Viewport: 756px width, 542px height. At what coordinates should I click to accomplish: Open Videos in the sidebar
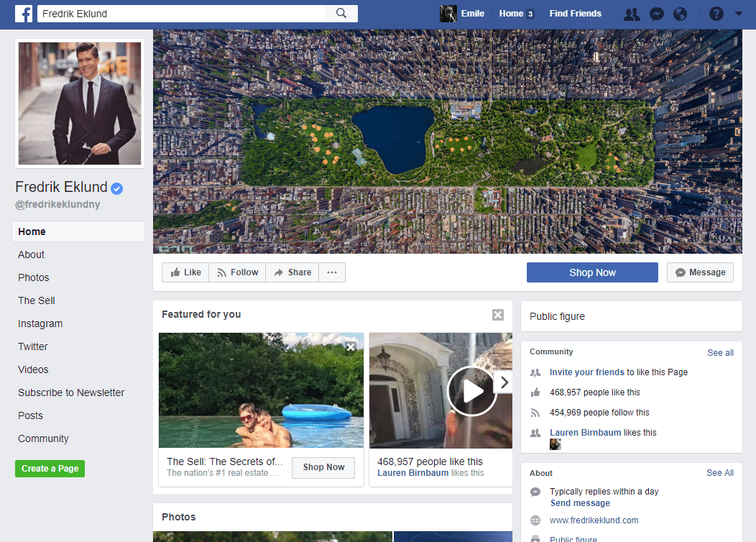pos(33,370)
